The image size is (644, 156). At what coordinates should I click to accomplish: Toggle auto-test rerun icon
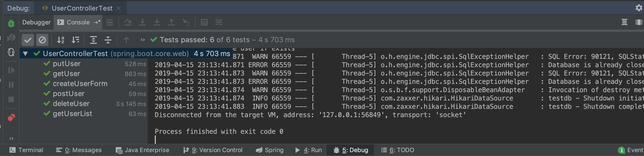[11, 52]
